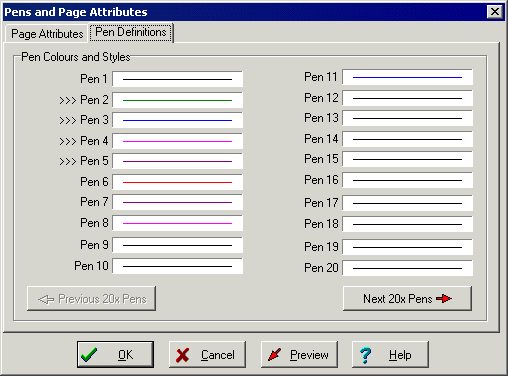Edit the green Pen 2 colour swatch
This screenshot has height=376, width=508.
tap(177, 100)
